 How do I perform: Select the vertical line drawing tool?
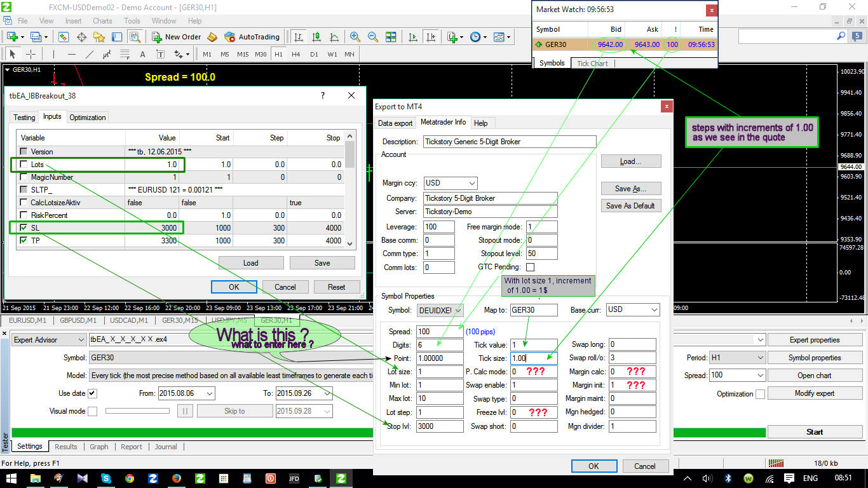53,54
